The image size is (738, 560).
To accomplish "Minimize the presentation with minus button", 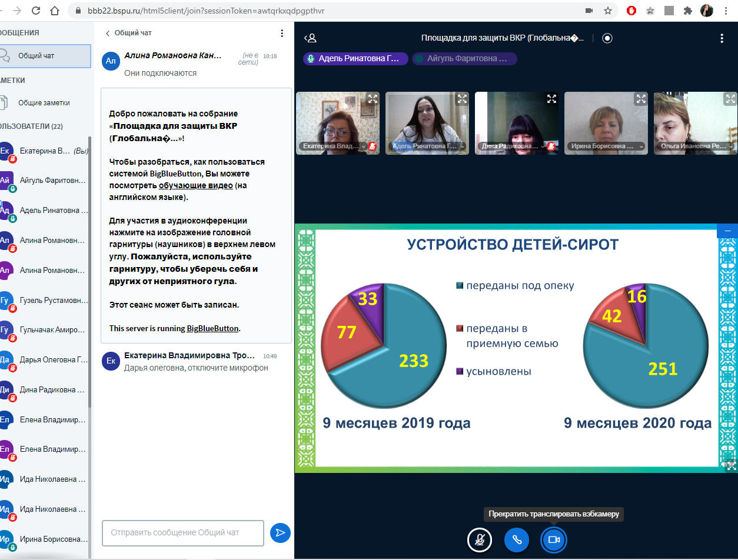I will (727, 231).
